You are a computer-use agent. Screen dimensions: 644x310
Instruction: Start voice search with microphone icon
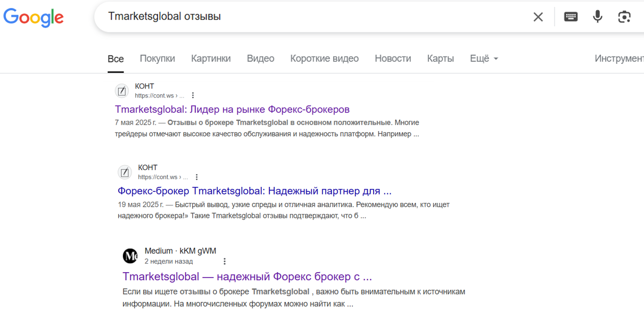click(x=598, y=17)
